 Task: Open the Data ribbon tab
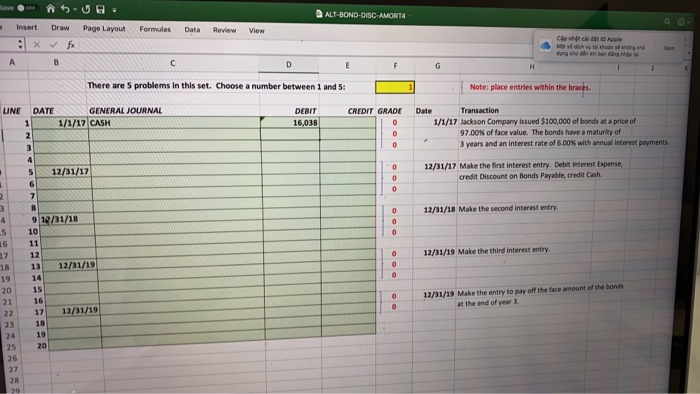192,29
